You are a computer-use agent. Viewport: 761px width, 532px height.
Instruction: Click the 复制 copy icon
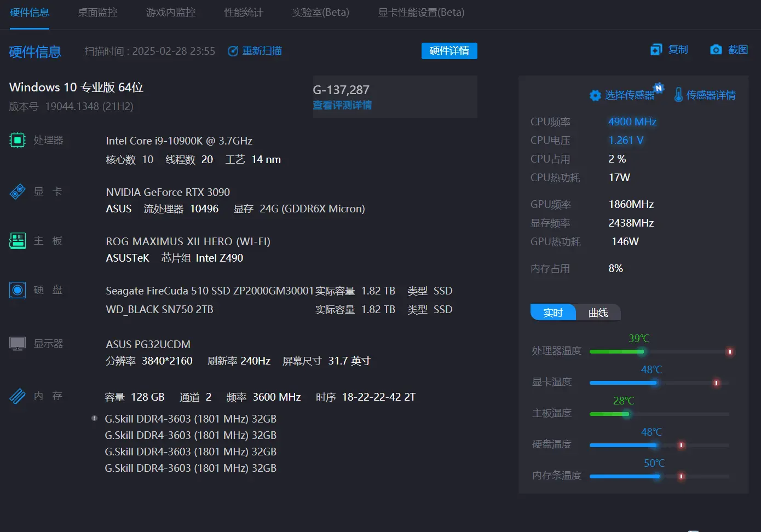pyautogui.click(x=656, y=50)
